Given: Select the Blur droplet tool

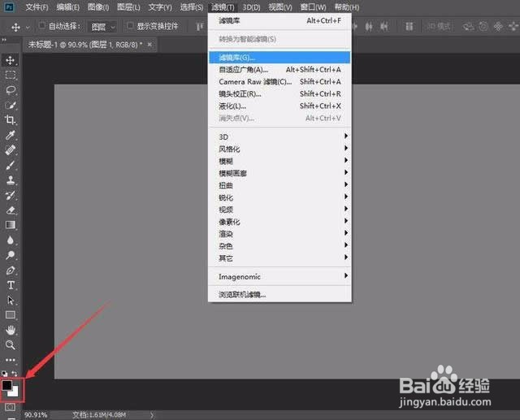Looking at the screenshot, I should pos(11,240).
